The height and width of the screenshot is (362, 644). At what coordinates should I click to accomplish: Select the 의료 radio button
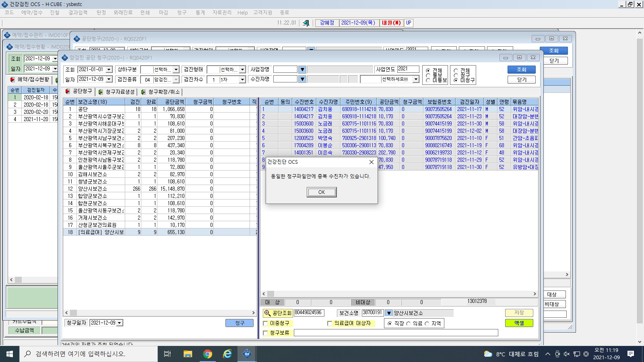(408, 323)
